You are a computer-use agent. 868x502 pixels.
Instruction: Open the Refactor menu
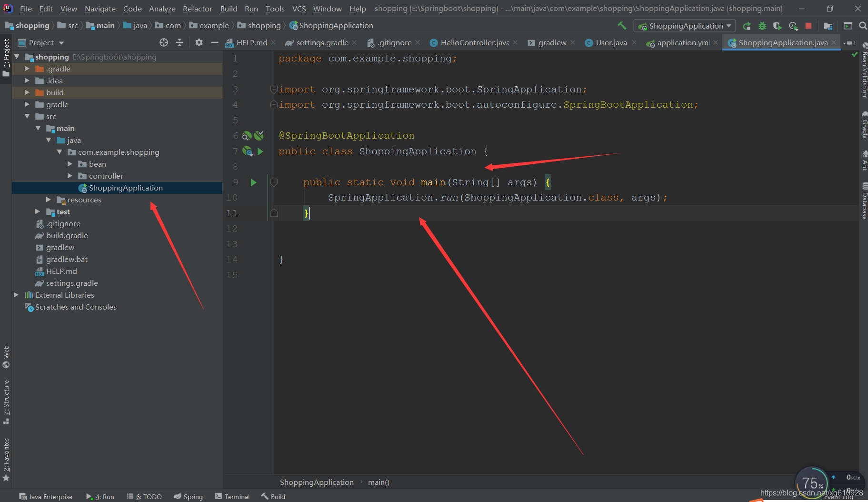[x=197, y=9]
